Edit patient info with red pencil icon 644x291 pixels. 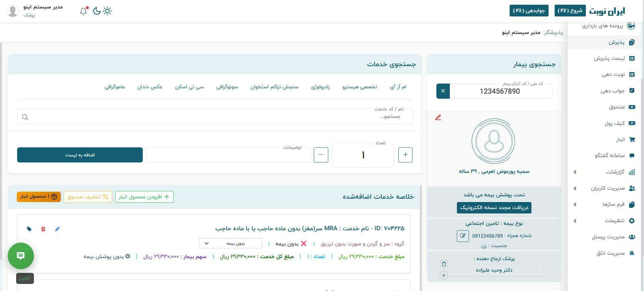[438, 117]
